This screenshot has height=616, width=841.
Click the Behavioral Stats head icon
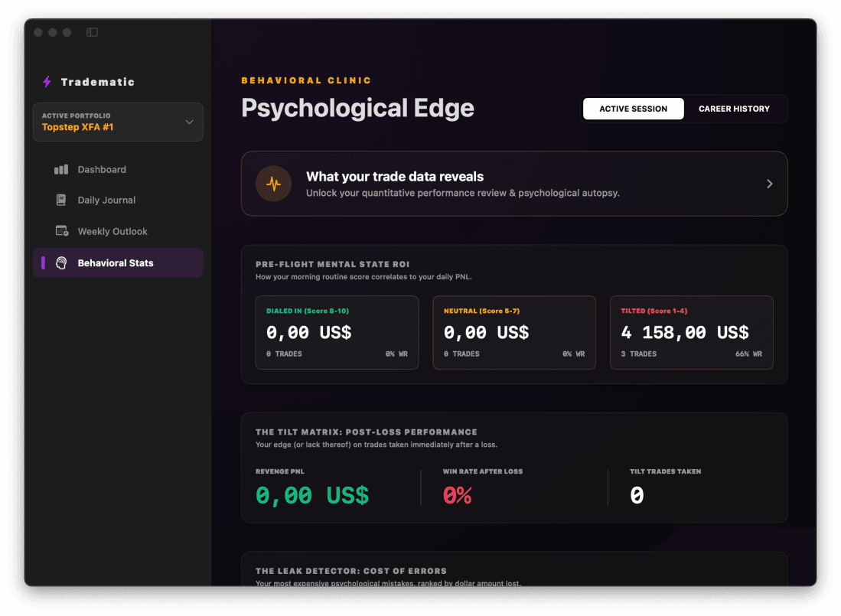point(62,262)
